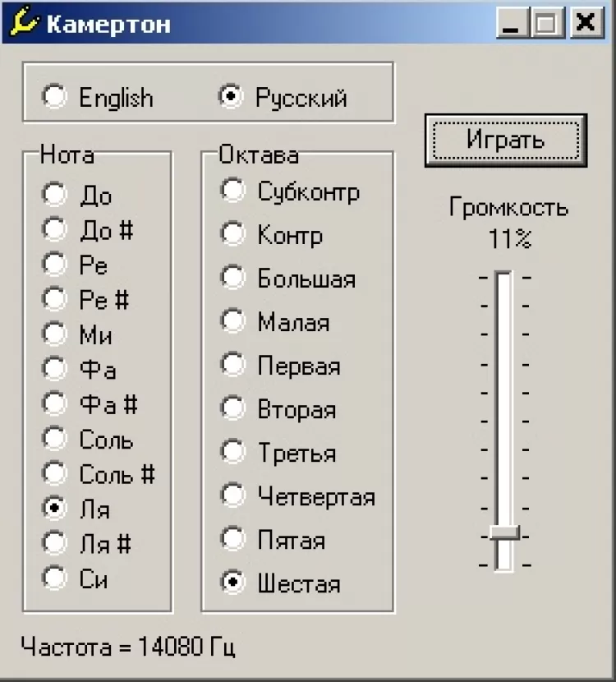Select the Третья octave
Screen dimensions: 616x682
[233, 452]
